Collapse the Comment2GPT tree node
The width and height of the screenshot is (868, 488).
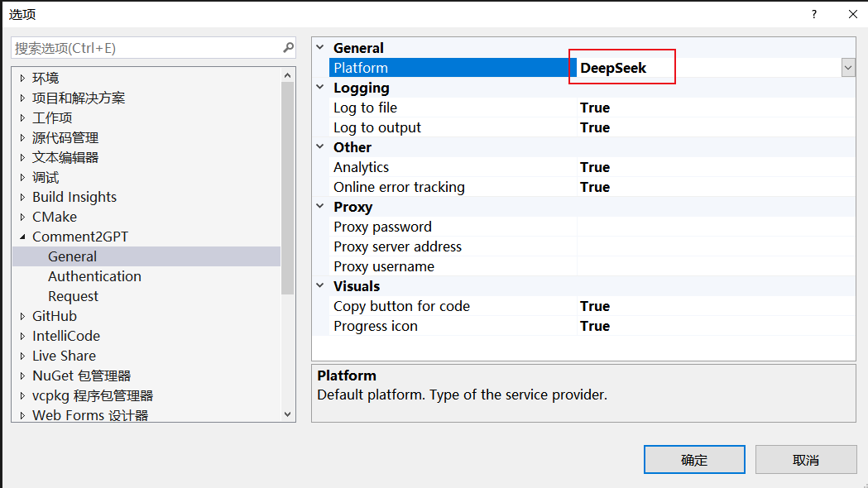pyautogui.click(x=22, y=237)
